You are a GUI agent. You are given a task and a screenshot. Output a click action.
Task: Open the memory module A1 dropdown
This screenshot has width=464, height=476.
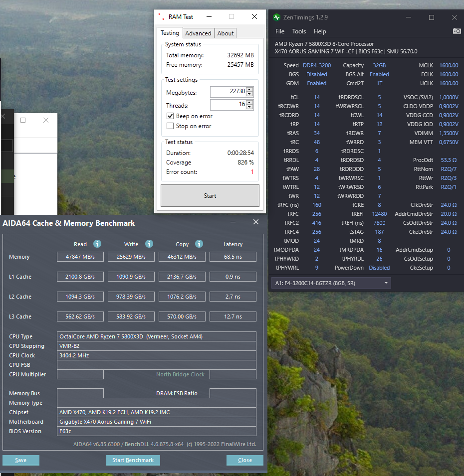coord(331,283)
